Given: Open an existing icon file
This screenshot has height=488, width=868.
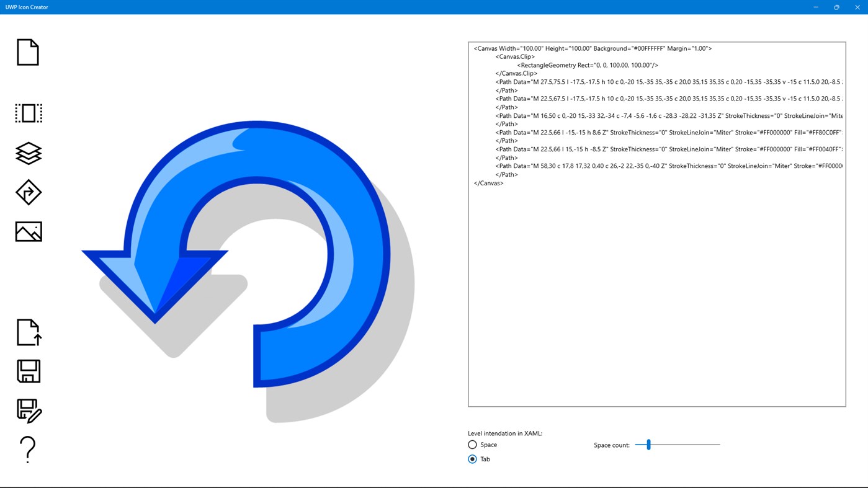Looking at the screenshot, I should click(28, 332).
